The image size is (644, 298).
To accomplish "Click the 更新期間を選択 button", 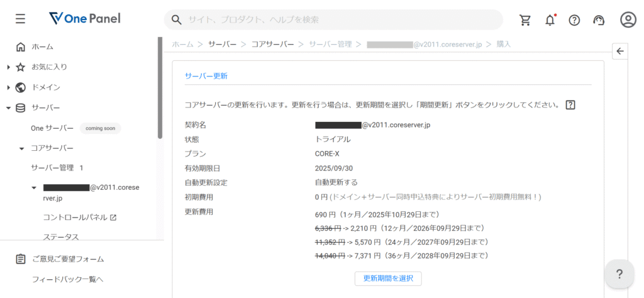I will click(x=388, y=279).
